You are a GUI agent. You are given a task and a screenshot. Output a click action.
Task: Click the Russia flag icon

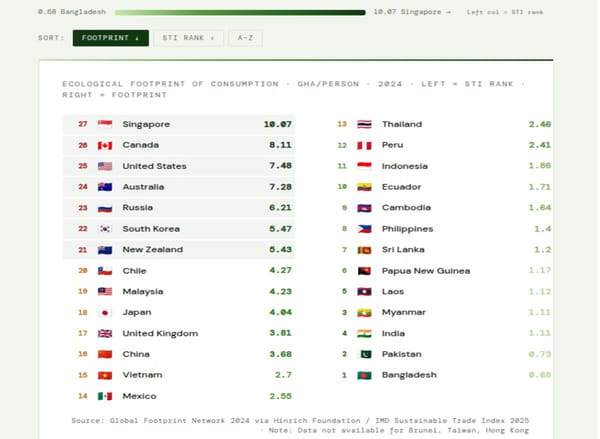(x=105, y=208)
